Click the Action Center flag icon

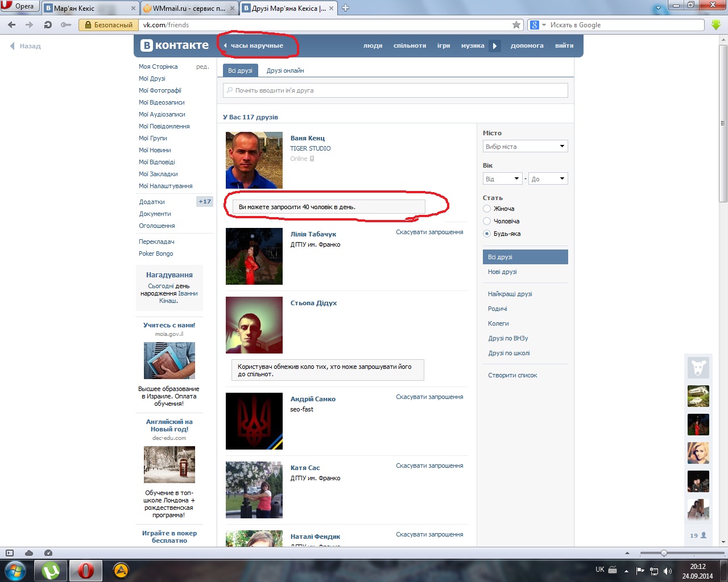point(640,571)
